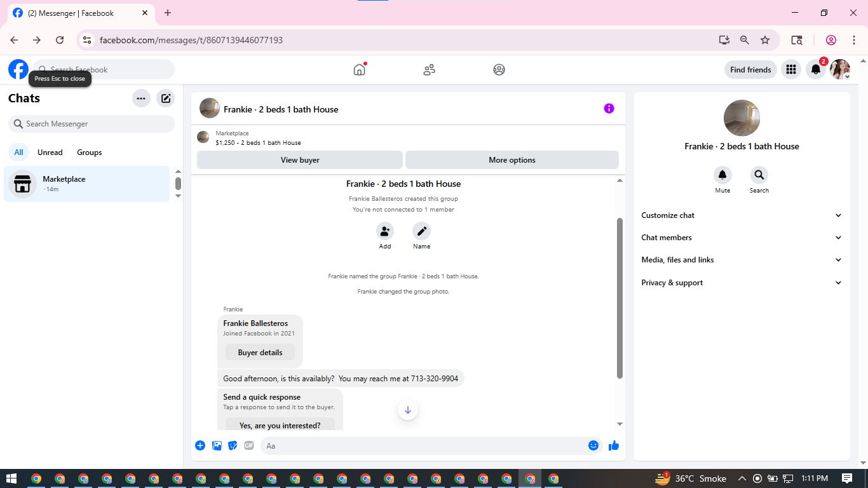Switch to the Messenger browser tab
Image resolution: width=868 pixels, height=488 pixels.
coord(79,13)
